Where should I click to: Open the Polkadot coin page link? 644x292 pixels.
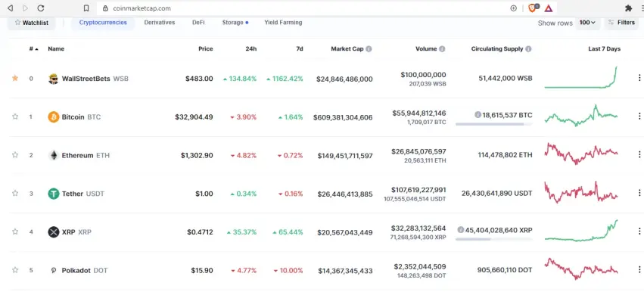pyautogui.click(x=85, y=270)
